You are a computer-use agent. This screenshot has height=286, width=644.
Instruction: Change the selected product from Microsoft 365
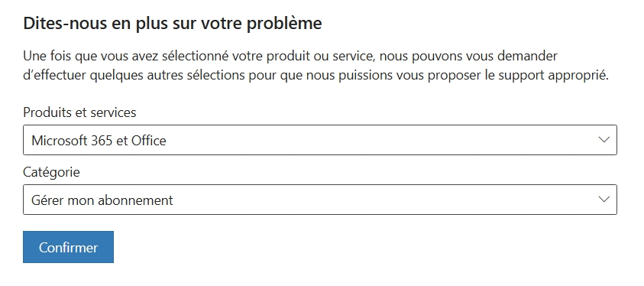click(320, 140)
